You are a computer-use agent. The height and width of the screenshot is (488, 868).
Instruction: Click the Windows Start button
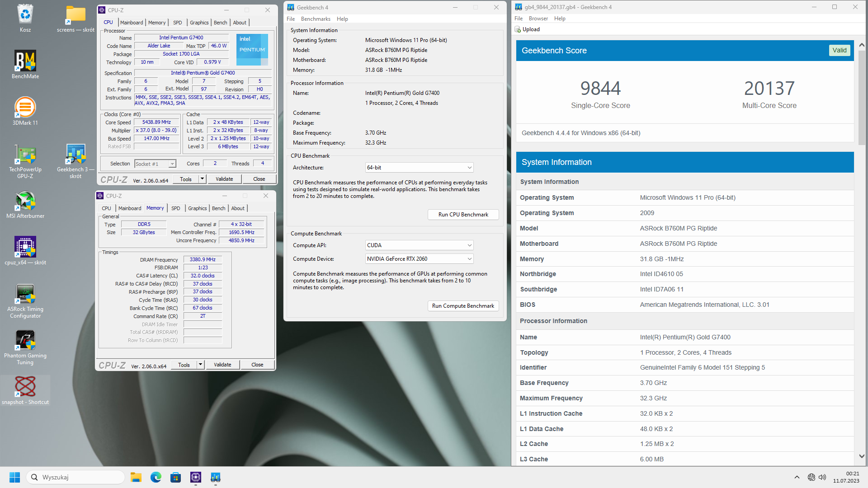(x=14, y=477)
